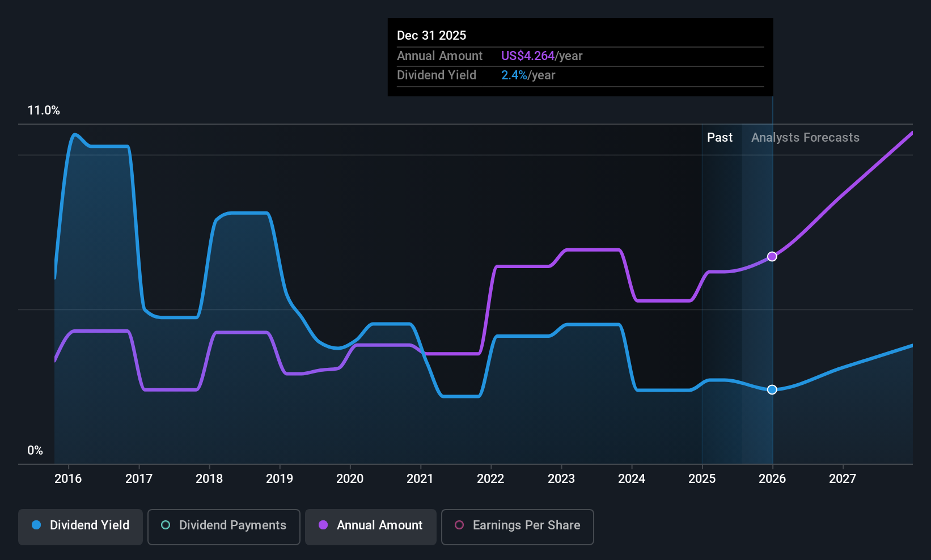Select the 2020 x-axis label
Screen dimensions: 931x560
click(x=350, y=478)
